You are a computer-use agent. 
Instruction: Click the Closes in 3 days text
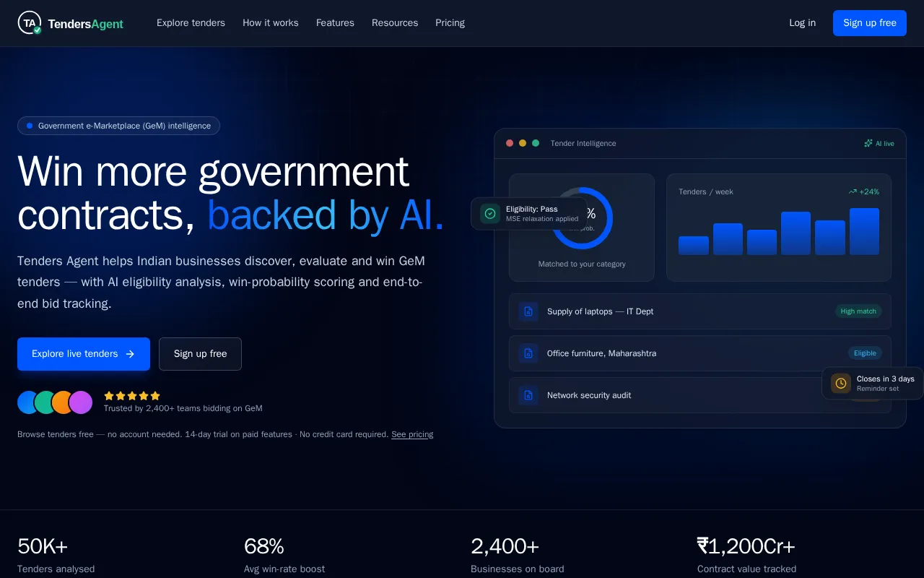[x=885, y=379]
